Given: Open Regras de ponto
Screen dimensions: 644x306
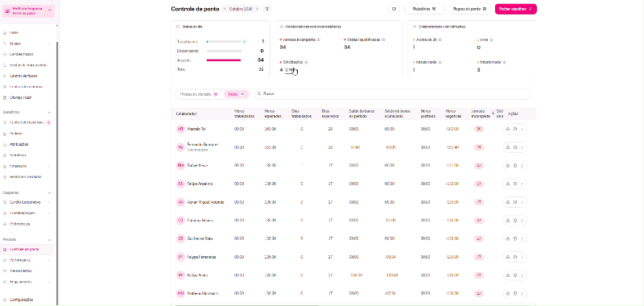Looking at the screenshot, I should [x=470, y=9].
